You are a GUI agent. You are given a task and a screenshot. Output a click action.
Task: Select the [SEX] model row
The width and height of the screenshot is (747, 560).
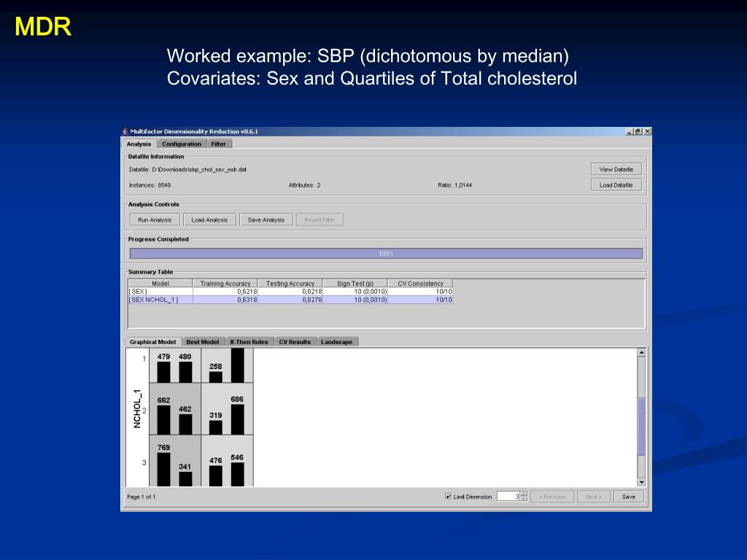point(160,292)
